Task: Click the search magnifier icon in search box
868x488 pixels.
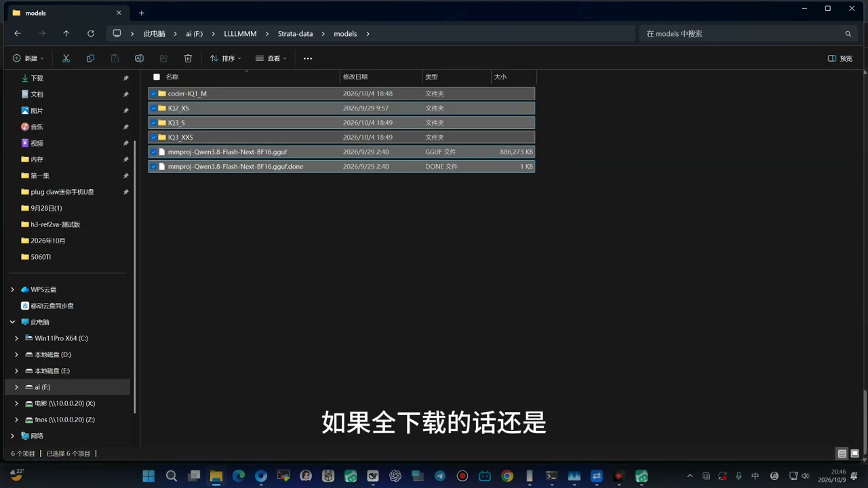Action: pyautogui.click(x=848, y=34)
